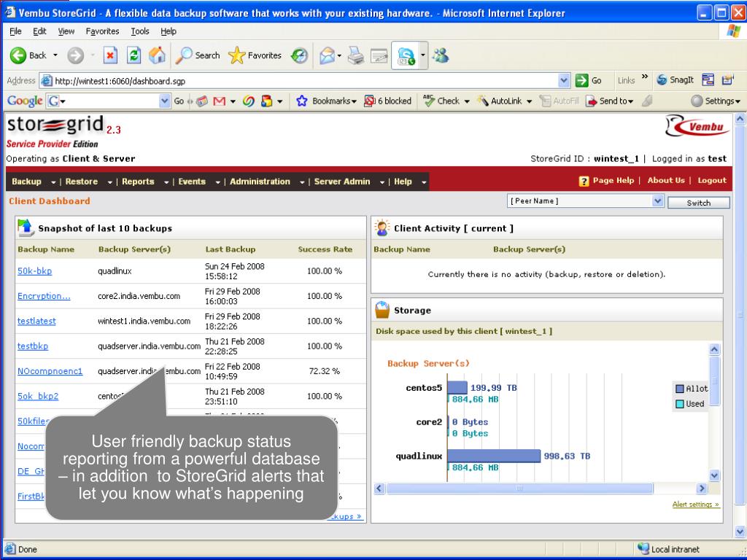
Task: Click the Client Activity person icon
Action: click(382, 227)
